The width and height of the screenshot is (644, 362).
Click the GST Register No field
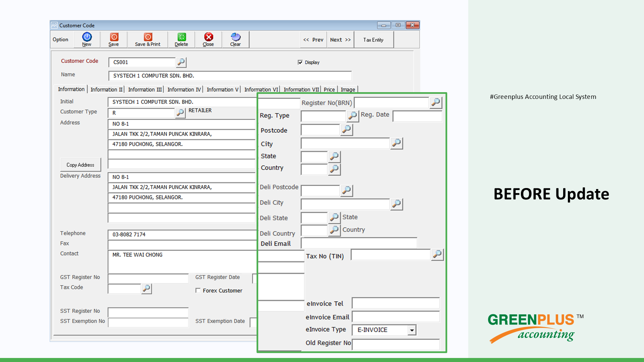(148, 278)
